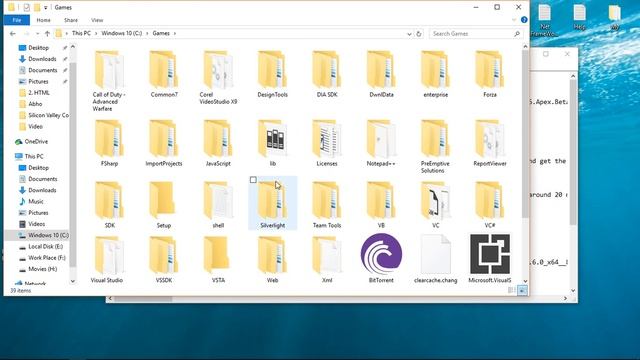This screenshot has width=640, height=360.
Task: Refresh the Games folder view
Action: (x=419, y=34)
